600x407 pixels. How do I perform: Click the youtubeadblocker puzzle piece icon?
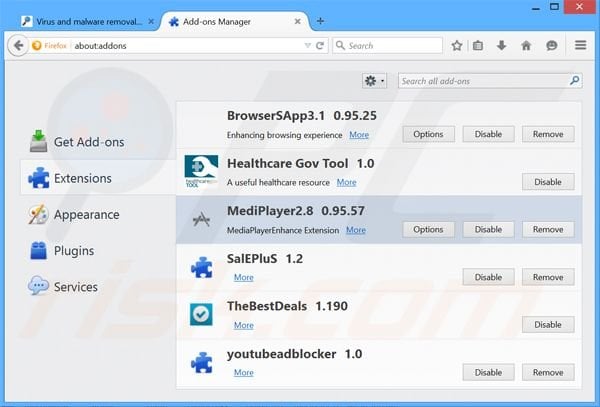coord(202,362)
